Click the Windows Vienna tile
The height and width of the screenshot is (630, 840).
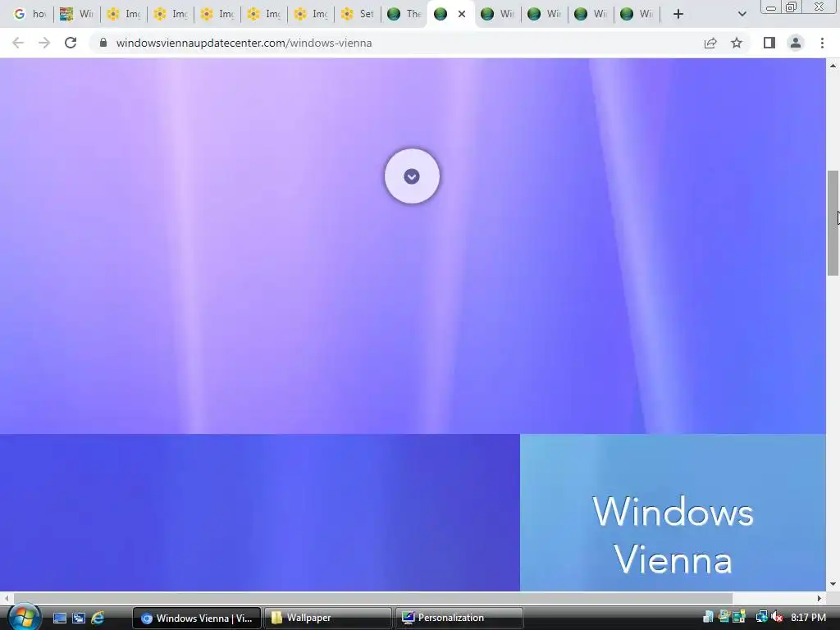coord(673,513)
